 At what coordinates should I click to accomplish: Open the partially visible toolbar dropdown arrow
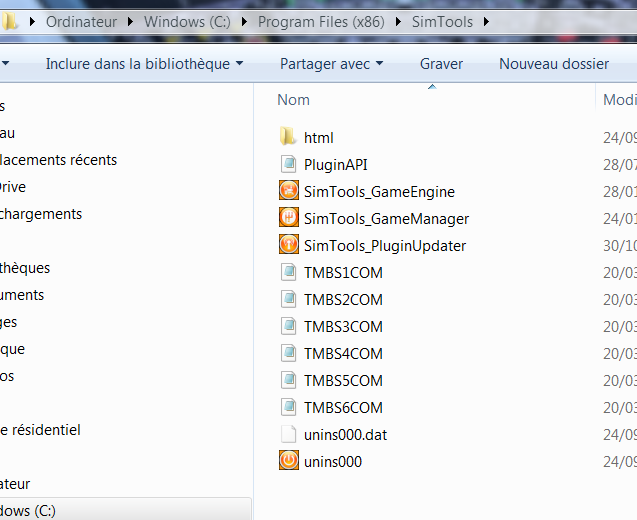[x=5, y=63]
